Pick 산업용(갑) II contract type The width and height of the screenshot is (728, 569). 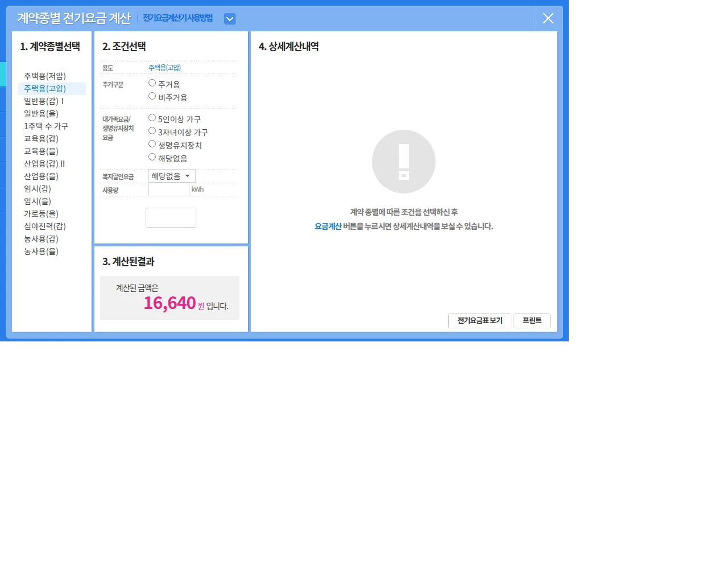tap(44, 164)
